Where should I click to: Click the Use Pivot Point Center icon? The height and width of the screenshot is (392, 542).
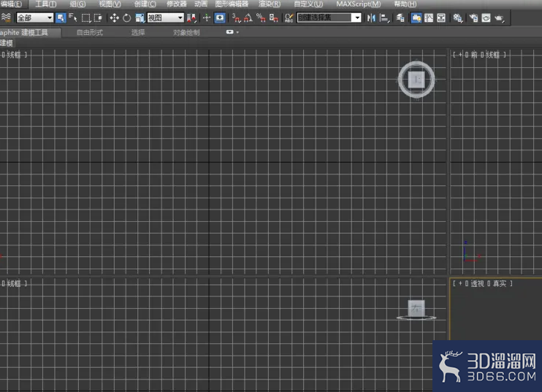coord(191,18)
